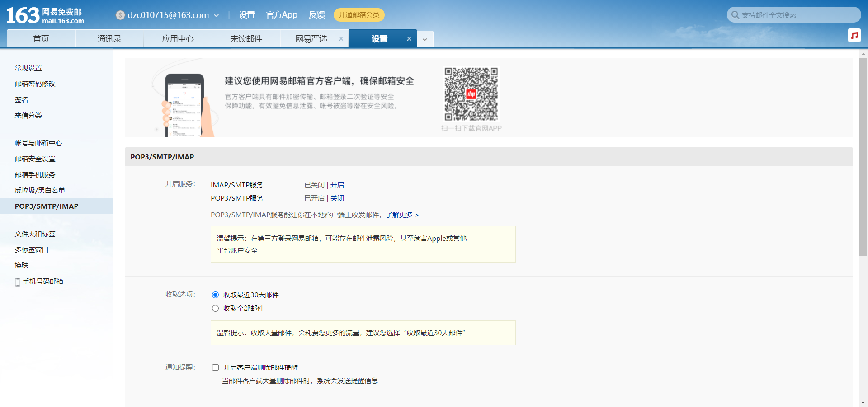Open 邮箱手机服务 in the sidebar
Screen dimensions: 868x407
(x=35, y=174)
